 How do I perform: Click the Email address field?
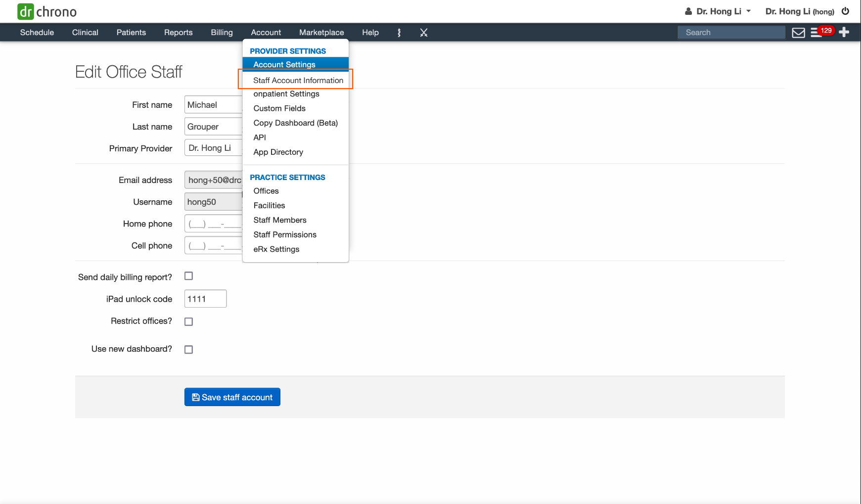(x=214, y=180)
